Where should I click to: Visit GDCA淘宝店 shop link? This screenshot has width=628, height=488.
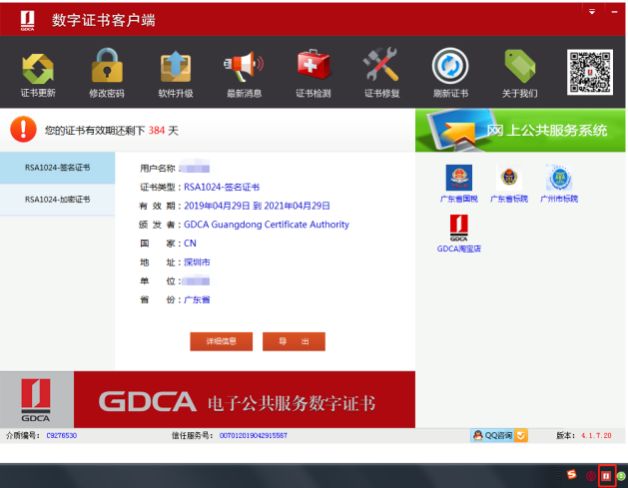pyautogui.click(x=459, y=234)
